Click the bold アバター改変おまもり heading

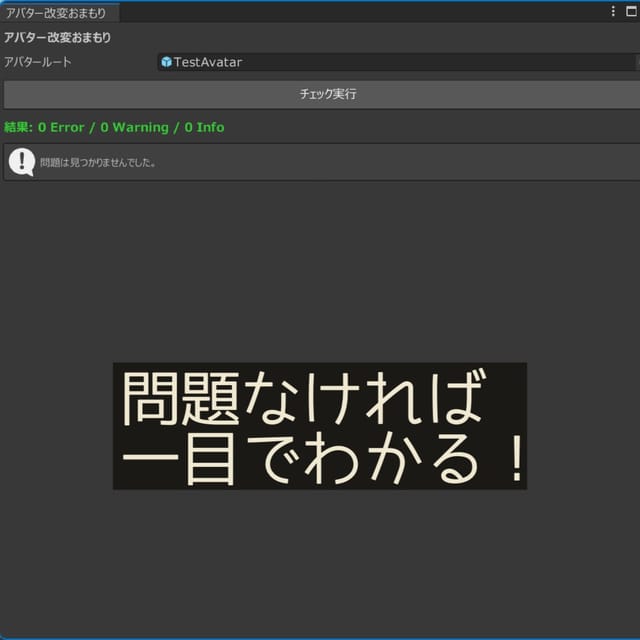click(58, 38)
